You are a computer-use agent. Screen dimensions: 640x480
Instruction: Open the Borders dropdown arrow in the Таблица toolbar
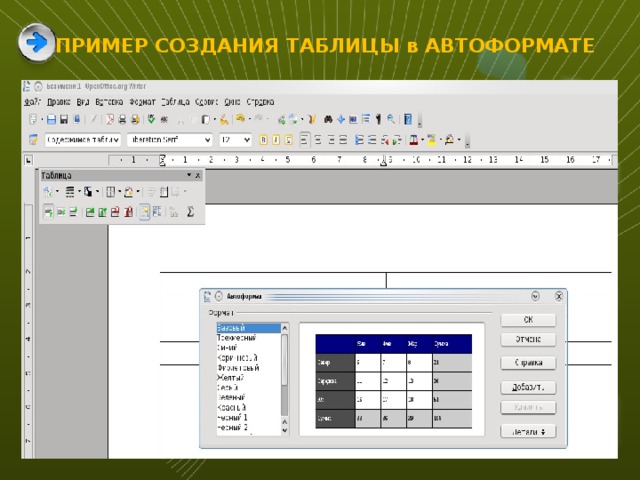tap(119, 191)
